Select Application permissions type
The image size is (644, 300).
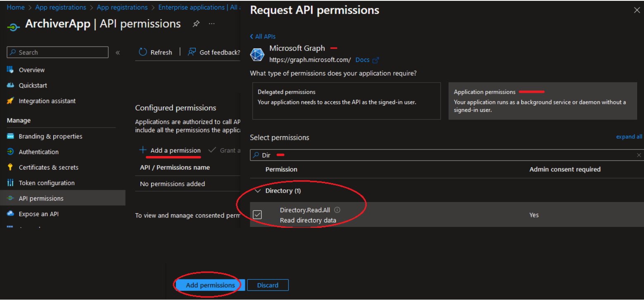542,101
